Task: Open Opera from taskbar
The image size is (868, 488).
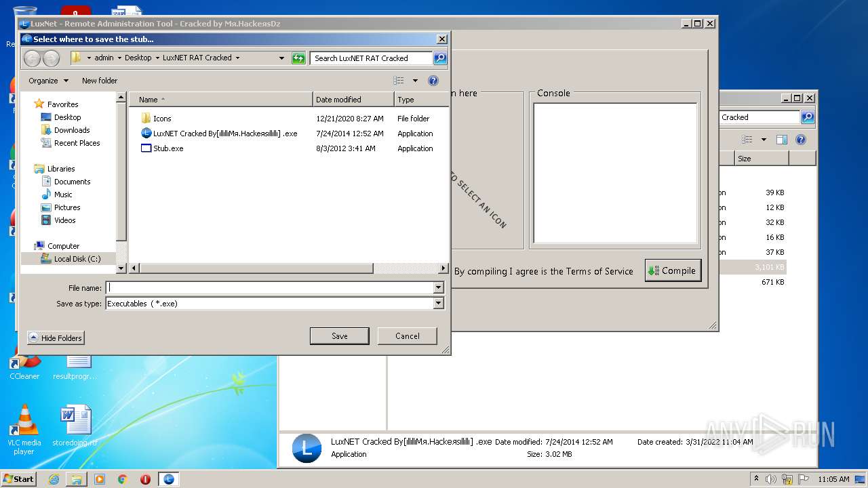Action: point(145,479)
